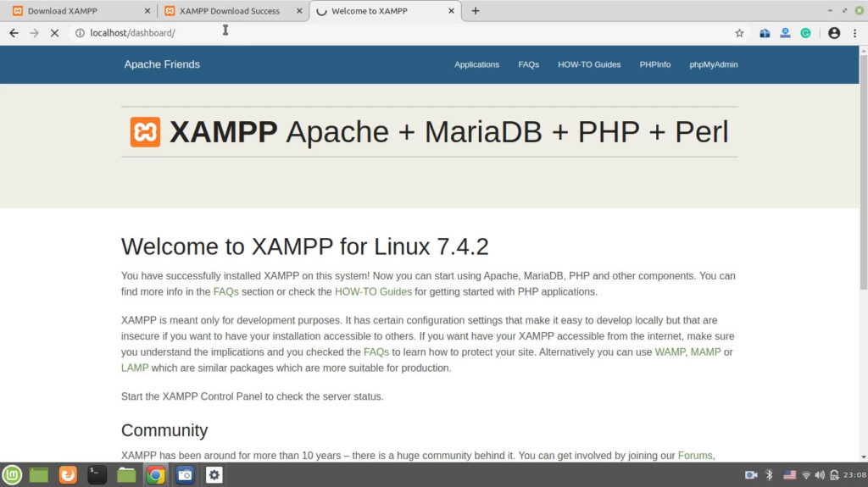
Task: Click the Apache Friends brand link
Action: [162, 64]
